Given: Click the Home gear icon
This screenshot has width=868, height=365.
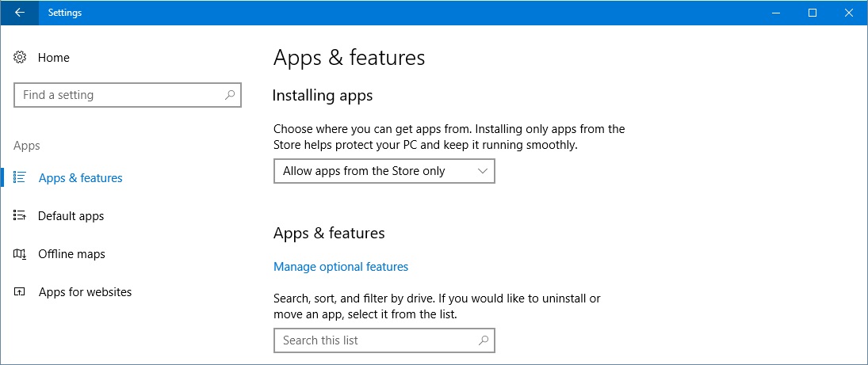Looking at the screenshot, I should (20, 57).
